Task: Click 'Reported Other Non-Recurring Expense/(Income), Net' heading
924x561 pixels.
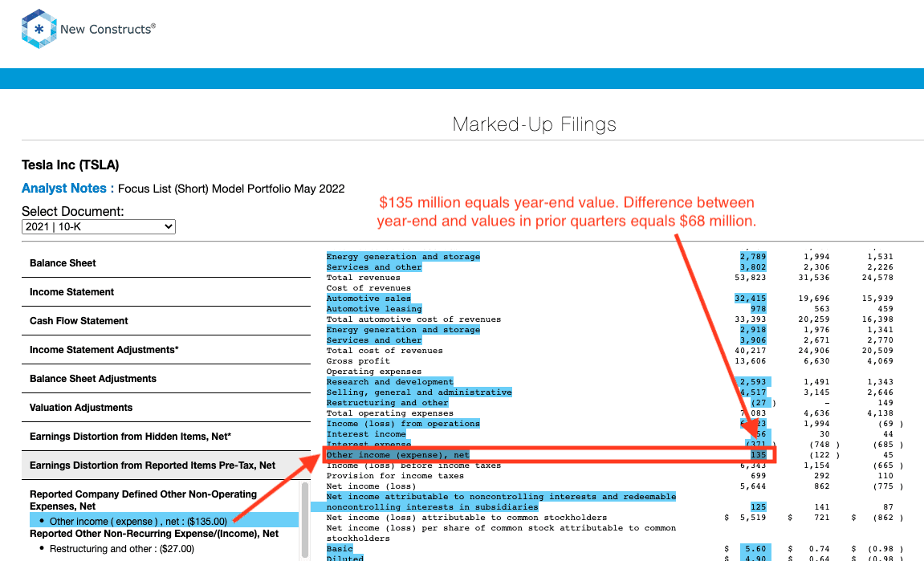Action: point(154,533)
